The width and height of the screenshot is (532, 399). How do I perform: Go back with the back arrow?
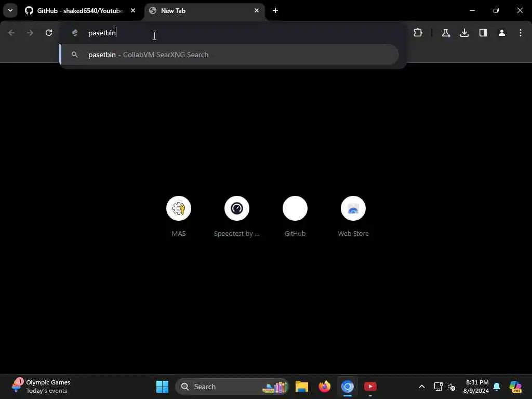pyautogui.click(x=11, y=33)
